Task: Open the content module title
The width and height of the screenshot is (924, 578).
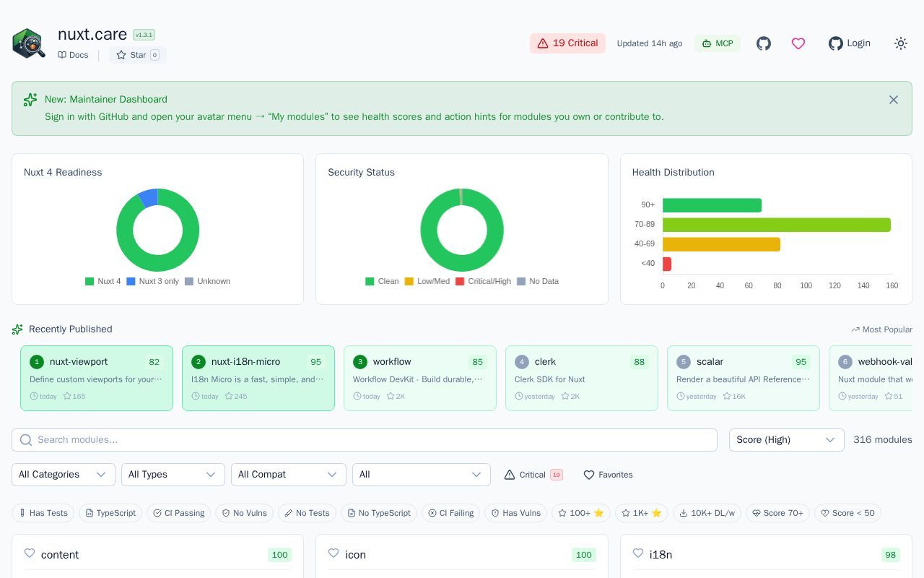Action: (60, 555)
